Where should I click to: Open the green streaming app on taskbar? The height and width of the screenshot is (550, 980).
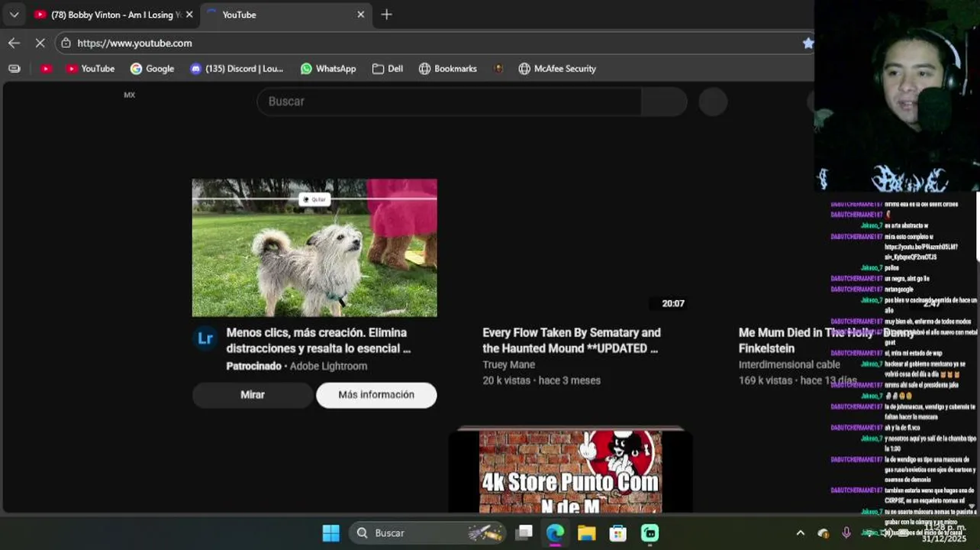pyautogui.click(x=650, y=532)
